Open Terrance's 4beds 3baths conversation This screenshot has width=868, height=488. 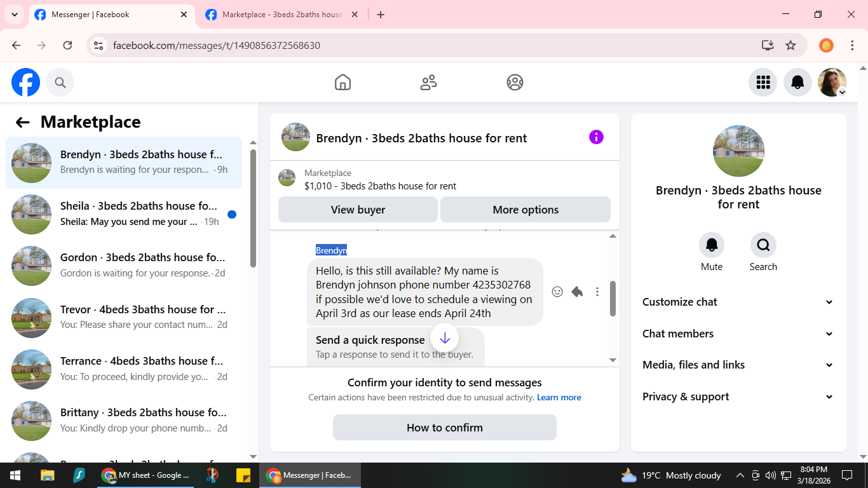point(124,369)
